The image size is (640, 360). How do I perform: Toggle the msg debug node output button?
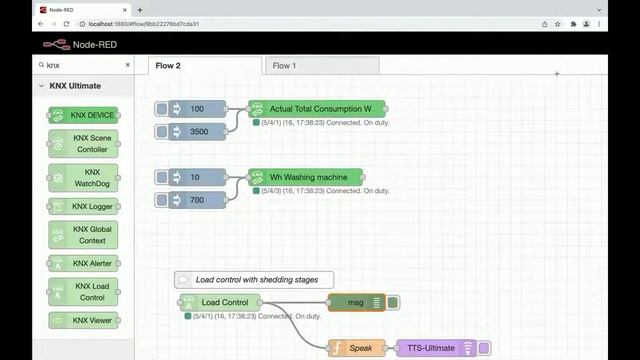tap(393, 302)
